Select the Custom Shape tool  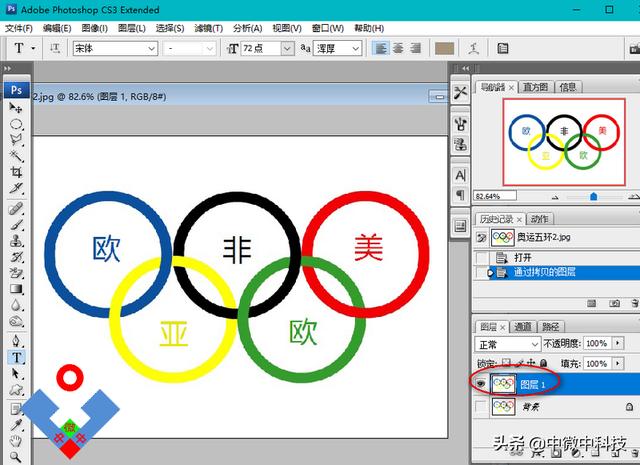[x=16, y=390]
